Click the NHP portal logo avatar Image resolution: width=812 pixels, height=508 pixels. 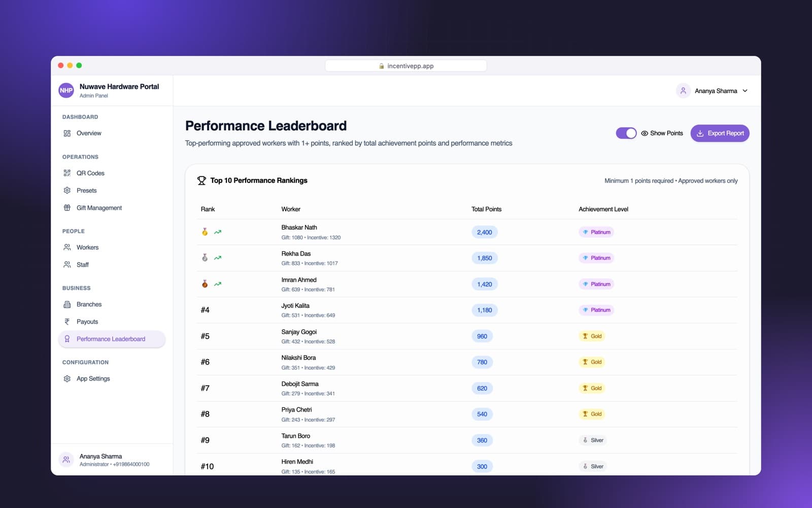(x=66, y=90)
